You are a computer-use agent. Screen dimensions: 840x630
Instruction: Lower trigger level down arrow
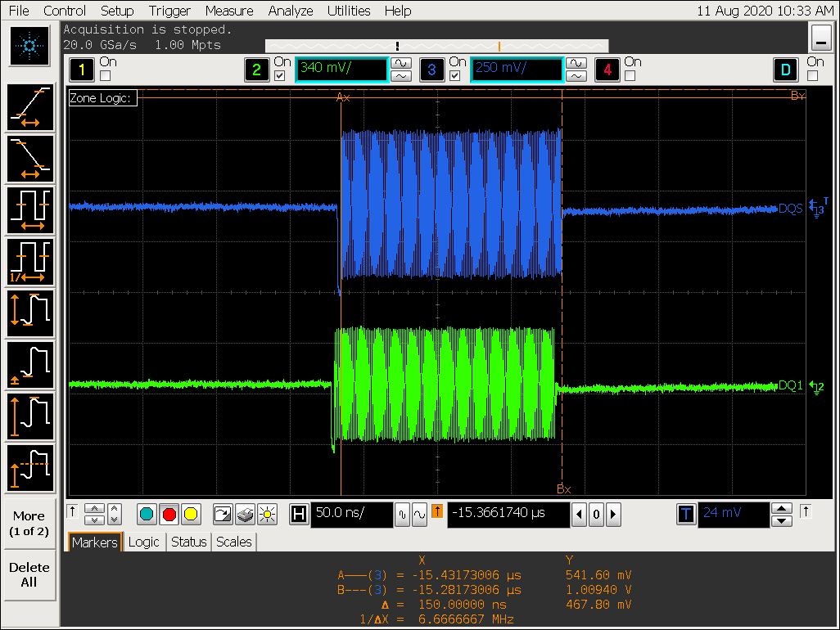click(x=782, y=521)
